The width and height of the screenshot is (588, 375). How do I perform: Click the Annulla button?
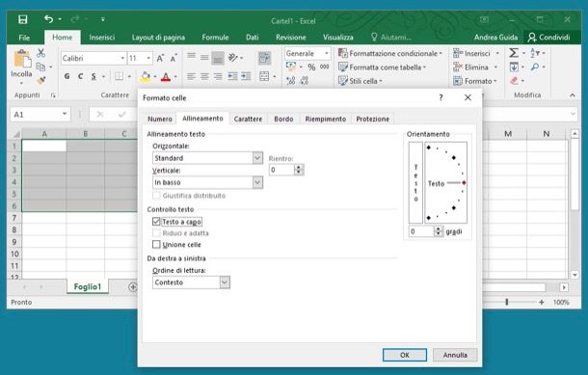point(455,355)
